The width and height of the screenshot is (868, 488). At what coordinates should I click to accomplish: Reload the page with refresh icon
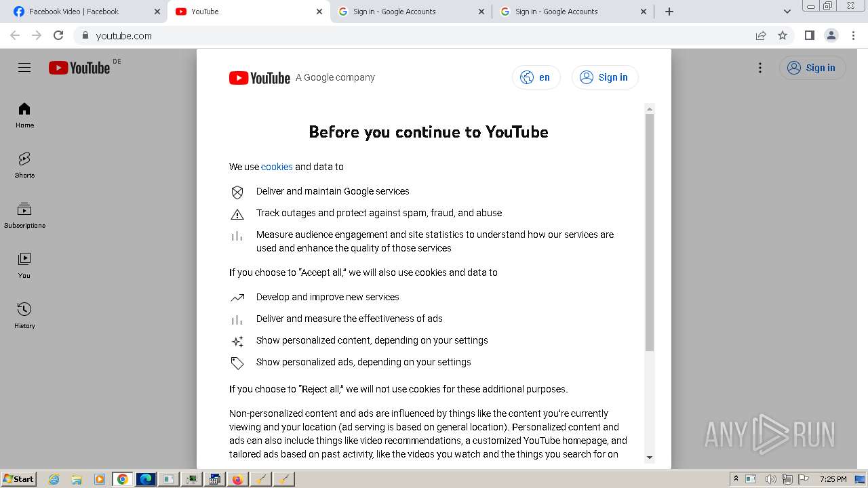[x=58, y=35]
